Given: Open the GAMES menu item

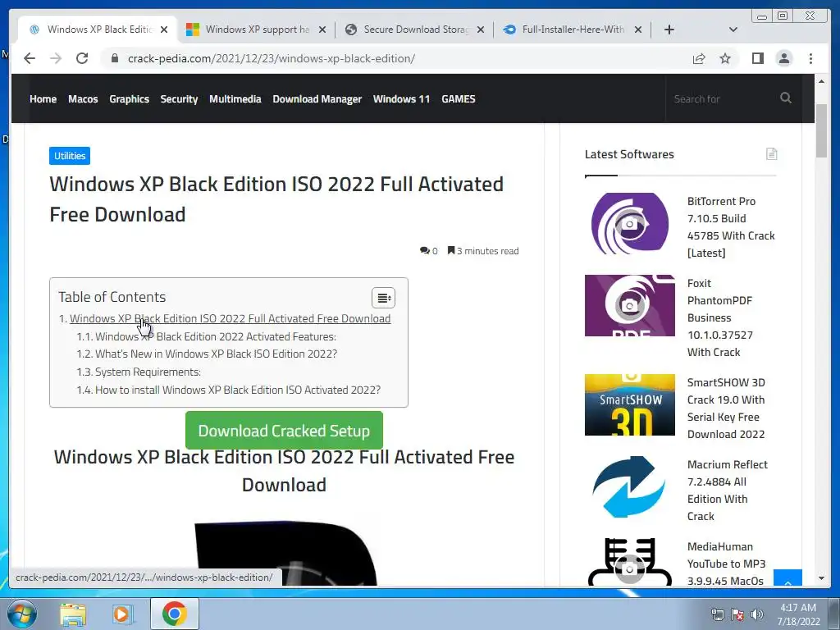Looking at the screenshot, I should 458,98.
